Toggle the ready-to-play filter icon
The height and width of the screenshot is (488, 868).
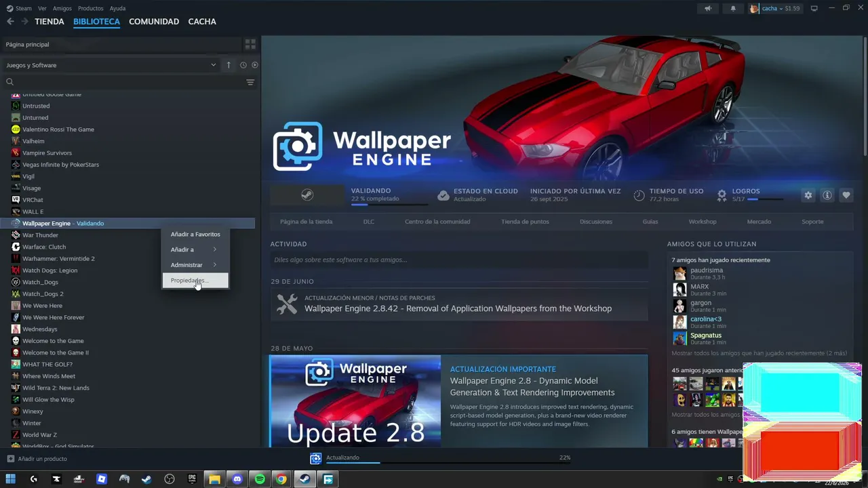255,65
